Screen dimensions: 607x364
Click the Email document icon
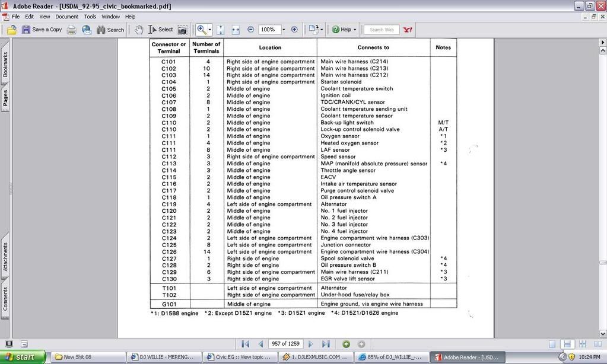click(x=86, y=30)
